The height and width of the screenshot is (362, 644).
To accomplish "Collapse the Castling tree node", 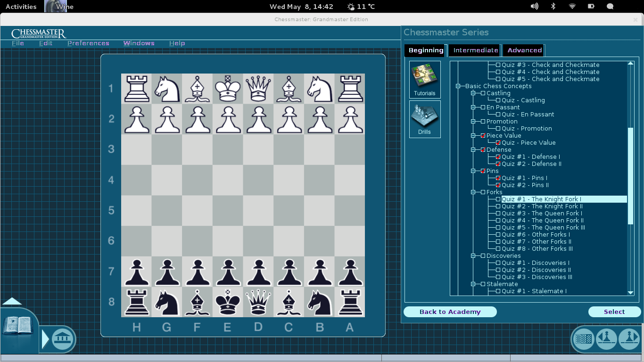I will [473, 93].
